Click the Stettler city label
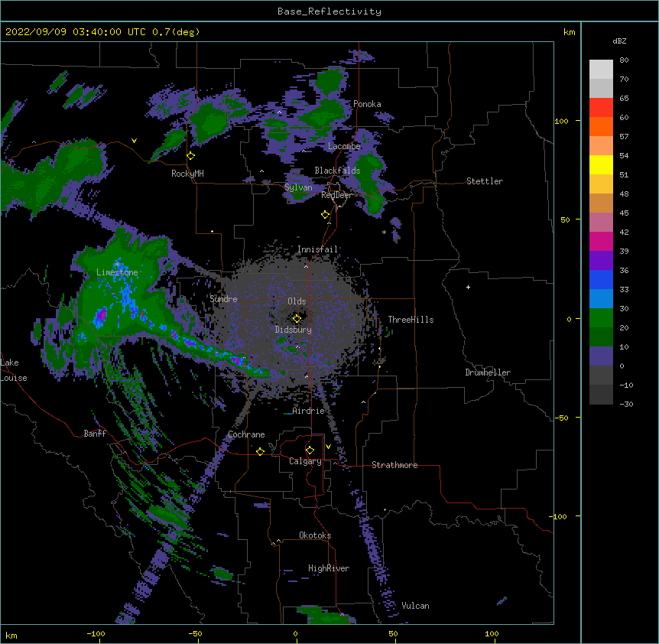The image size is (659, 644). tap(485, 181)
